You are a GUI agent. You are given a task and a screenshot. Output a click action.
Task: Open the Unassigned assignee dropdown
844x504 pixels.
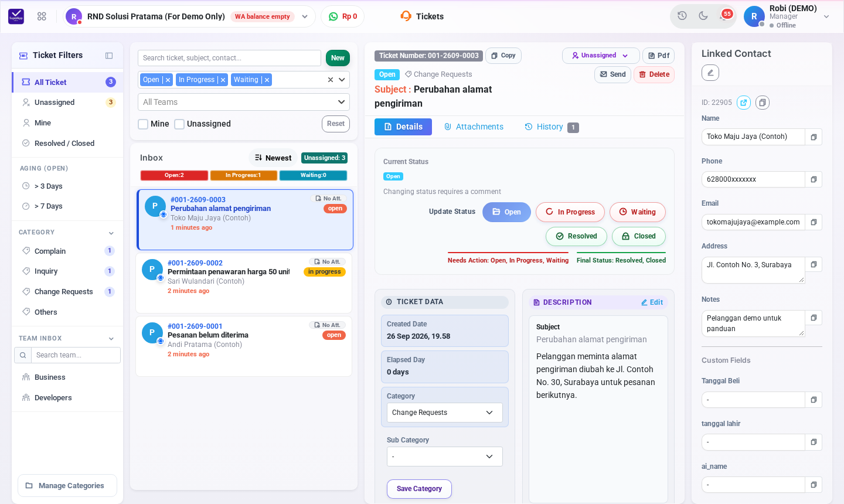(601, 56)
